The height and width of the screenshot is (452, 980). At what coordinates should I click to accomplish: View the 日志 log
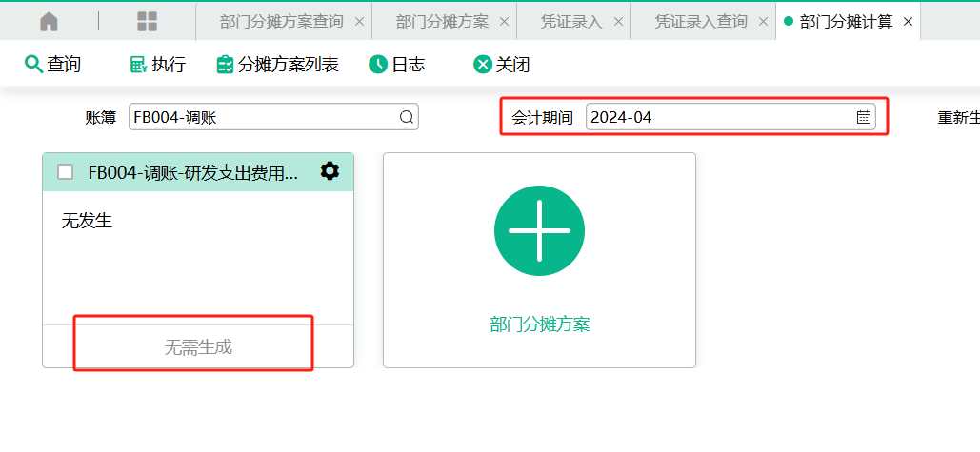397,65
